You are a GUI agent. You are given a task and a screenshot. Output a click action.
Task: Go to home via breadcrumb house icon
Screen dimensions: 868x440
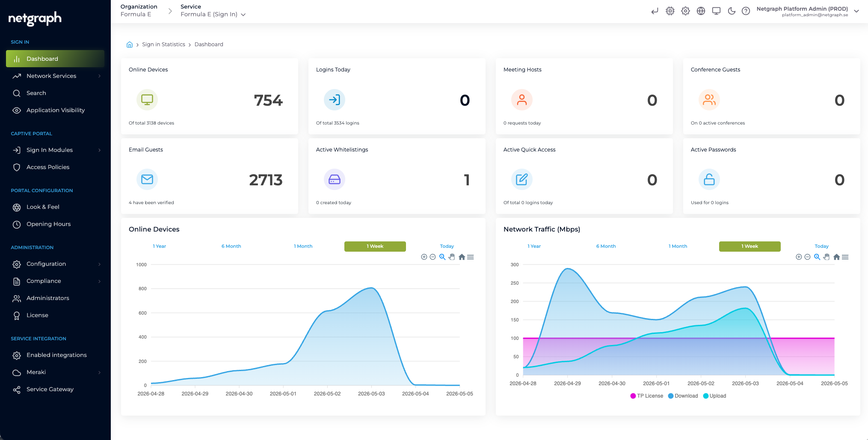tap(130, 45)
